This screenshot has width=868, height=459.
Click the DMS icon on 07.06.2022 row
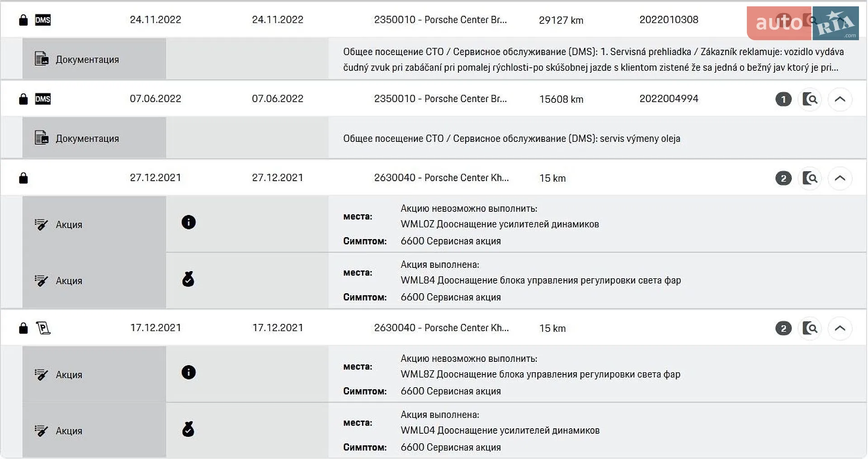point(43,99)
